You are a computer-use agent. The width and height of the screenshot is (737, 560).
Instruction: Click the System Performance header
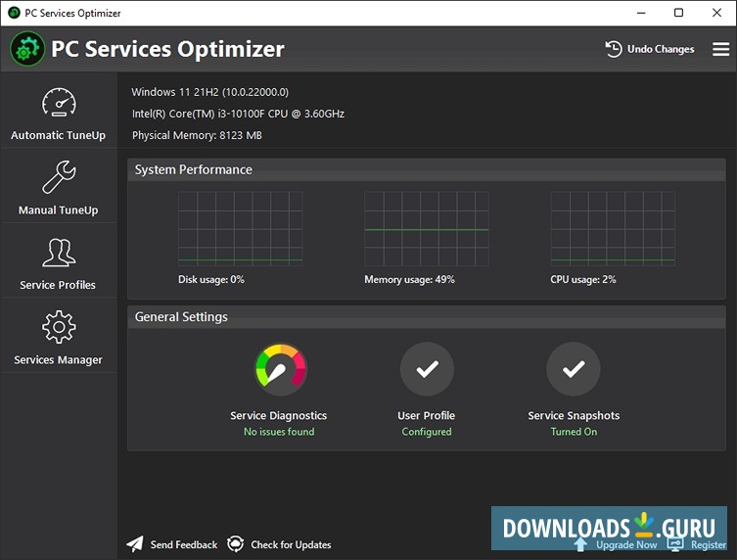coord(427,169)
